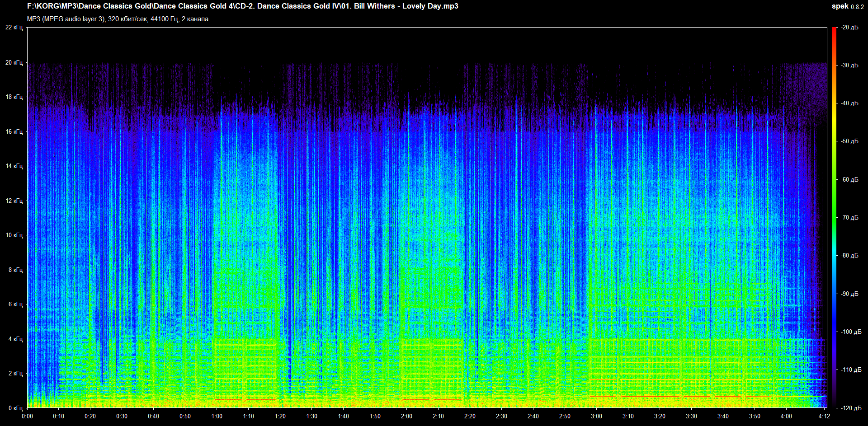Click the 10 кГц frequency label
Screen dimensions: 868x426
click(x=14, y=235)
